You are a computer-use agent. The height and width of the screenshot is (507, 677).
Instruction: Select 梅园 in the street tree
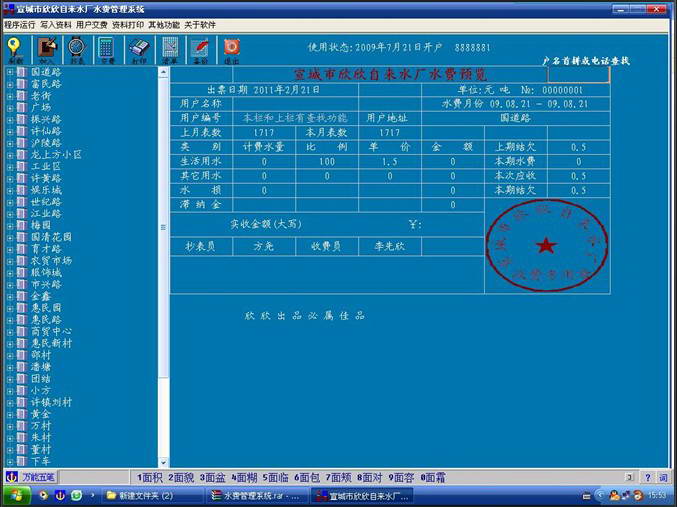click(x=41, y=225)
